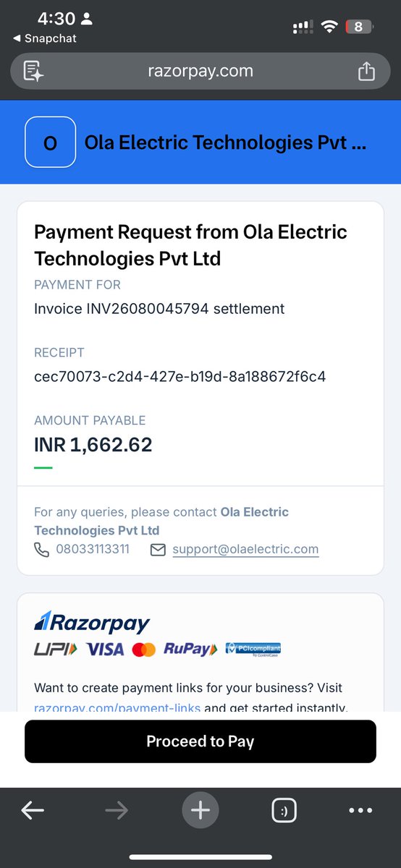Tap the RuPay logo

click(190, 649)
